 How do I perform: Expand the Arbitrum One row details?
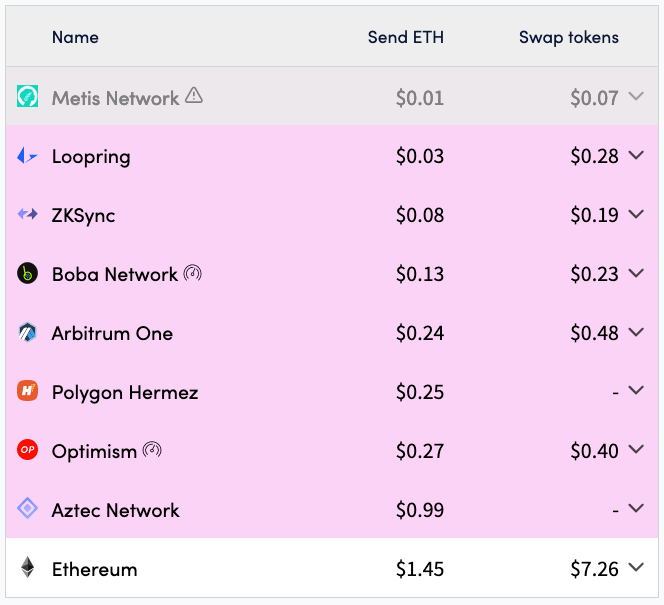tap(636, 332)
